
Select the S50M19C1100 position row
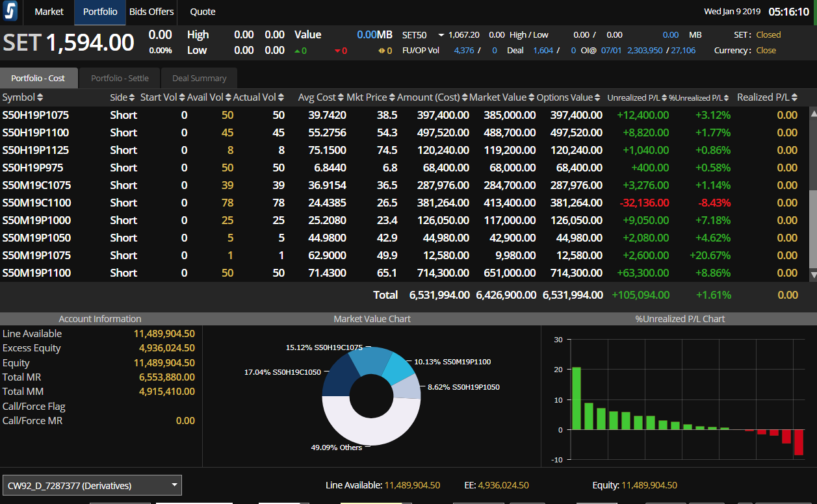[x=36, y=203]
